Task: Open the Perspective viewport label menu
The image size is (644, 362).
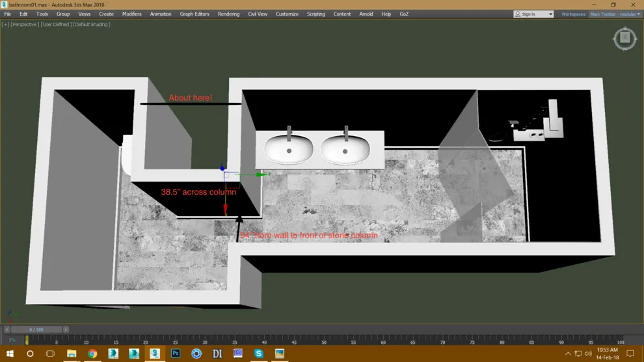Action: point(25,24)
